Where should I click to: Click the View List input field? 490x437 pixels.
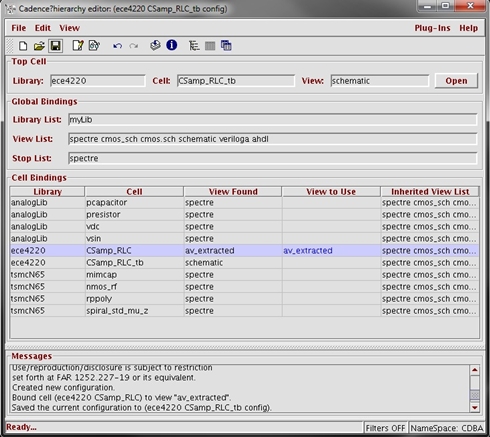click(272, 139)
